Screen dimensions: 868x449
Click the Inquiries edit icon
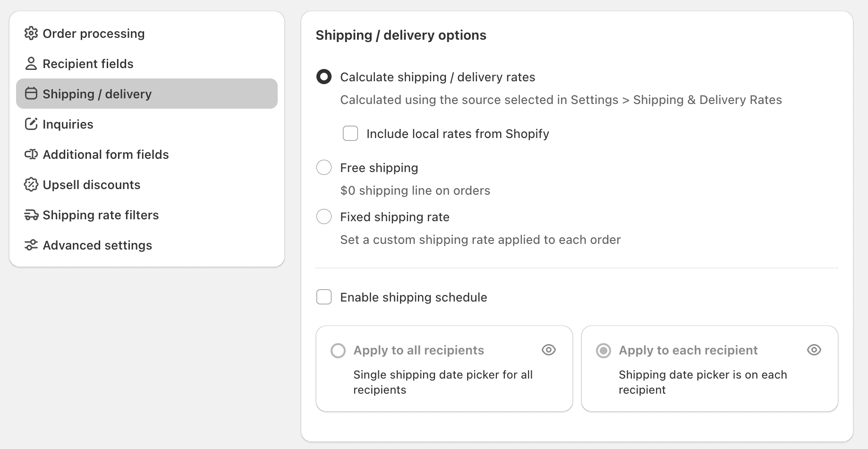tap(31, 124)
